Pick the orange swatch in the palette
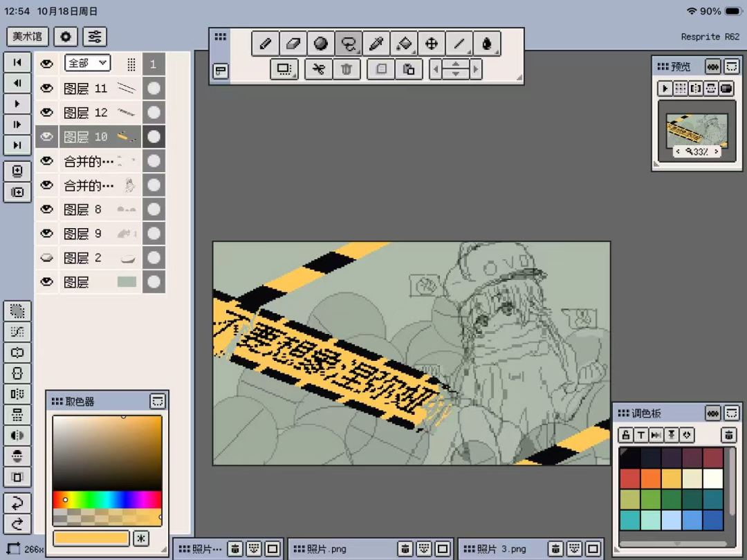 coord(650,478)
